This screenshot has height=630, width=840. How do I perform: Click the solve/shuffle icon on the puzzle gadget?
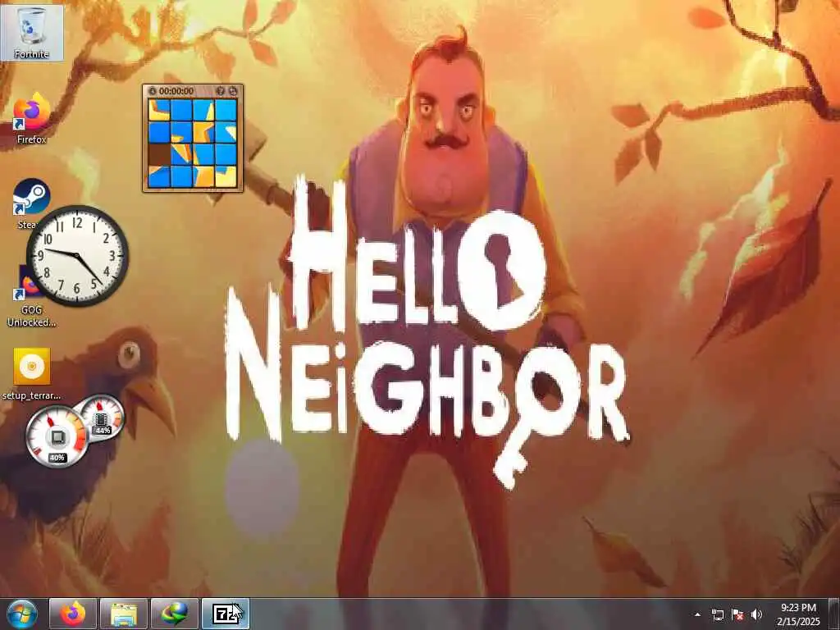tap(232, 92)
